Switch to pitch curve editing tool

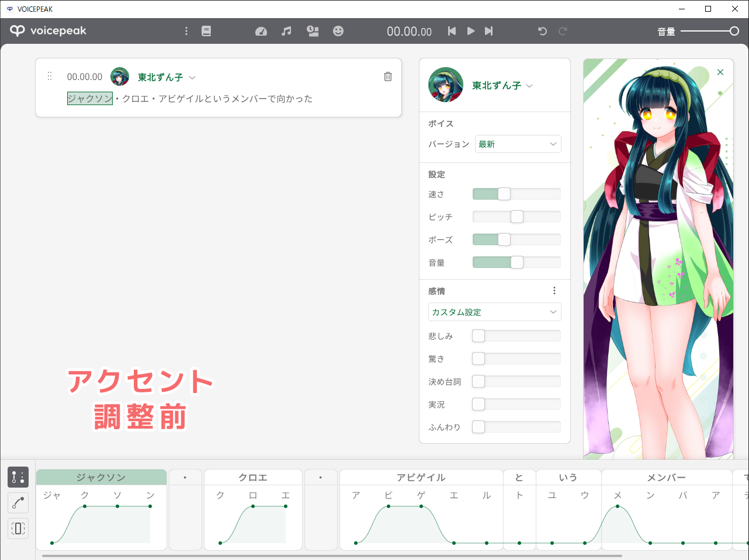point(18,503)
